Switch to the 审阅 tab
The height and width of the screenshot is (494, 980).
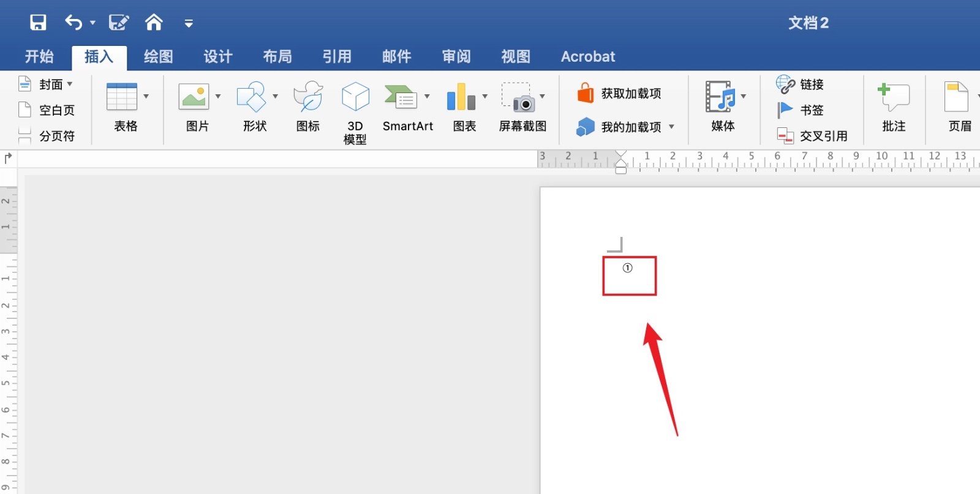coord(456,57)
